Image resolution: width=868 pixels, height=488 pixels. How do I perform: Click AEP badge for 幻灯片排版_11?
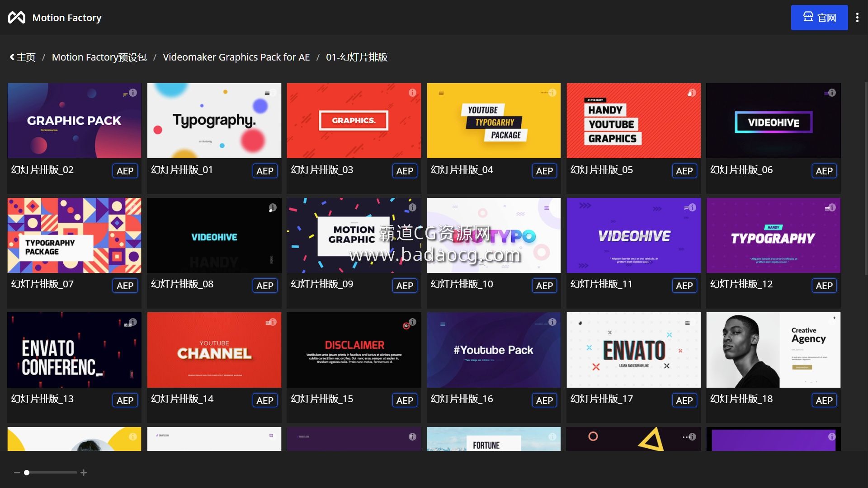(684, 286)
